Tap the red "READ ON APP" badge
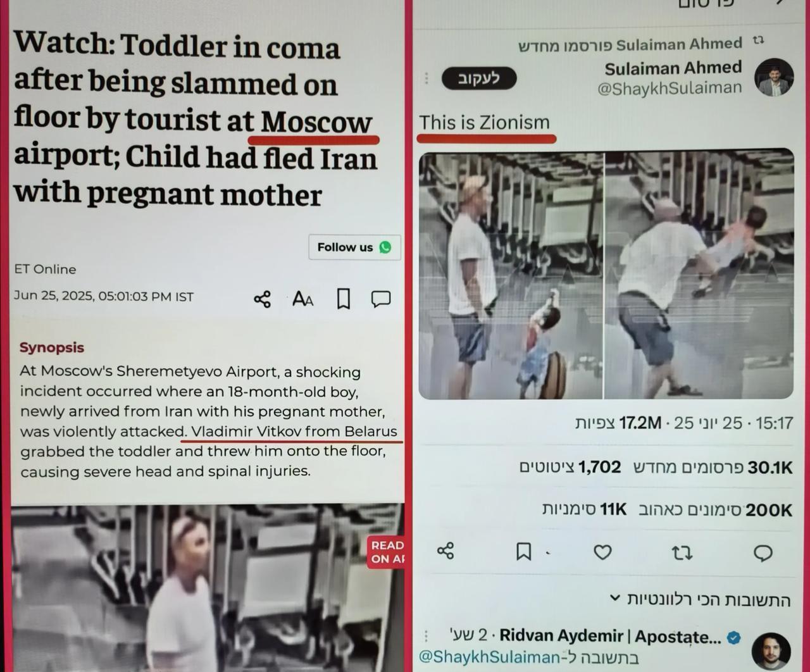The width and height of the screenshot is (810, 672). [x=386, y=552]
